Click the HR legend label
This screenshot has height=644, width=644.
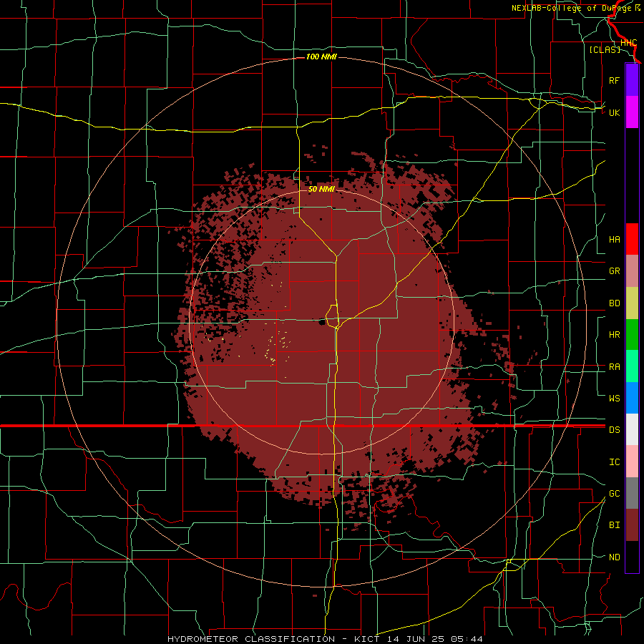(615, 335)
